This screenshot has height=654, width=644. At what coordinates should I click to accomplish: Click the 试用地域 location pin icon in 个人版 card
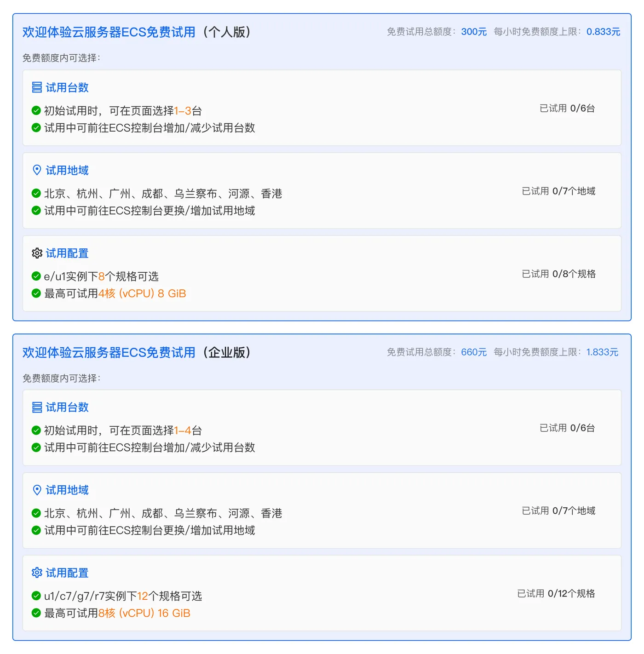point(37,170)
